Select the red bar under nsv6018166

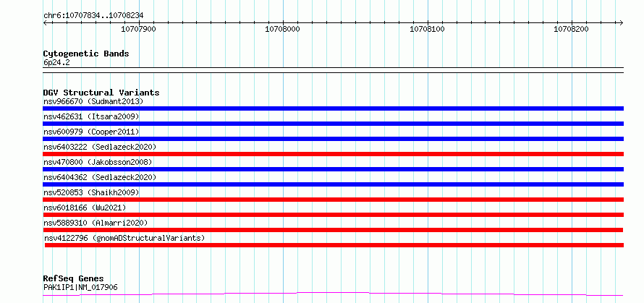coord(333,215)
